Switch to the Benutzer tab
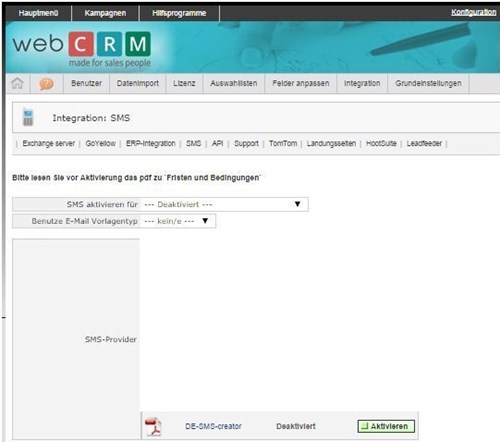 (86, 83)
